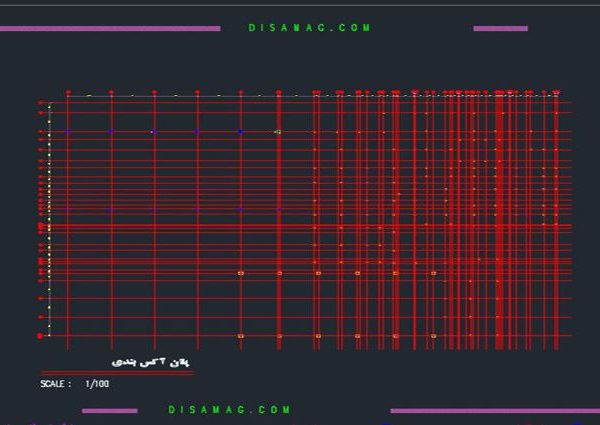The width and height of the screenshot is (600, 425).
Task: Click the bottom-left red axis marker
Action: [40, 336]
